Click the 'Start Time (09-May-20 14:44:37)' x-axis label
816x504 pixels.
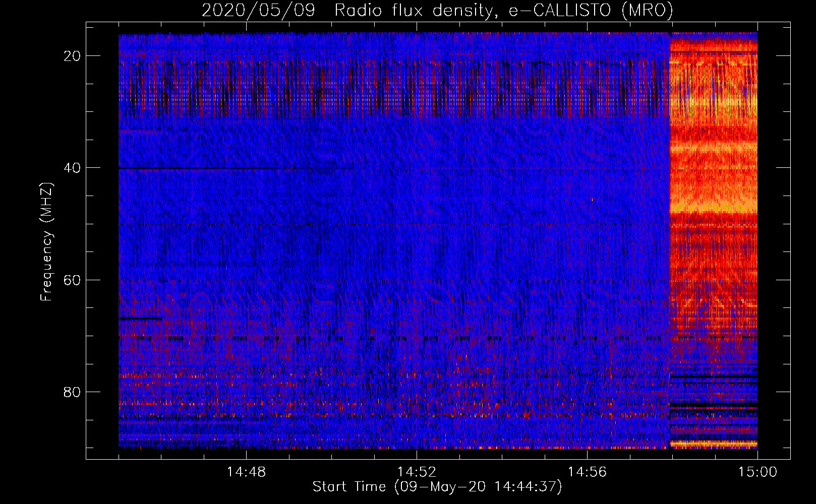click(437, 487)
